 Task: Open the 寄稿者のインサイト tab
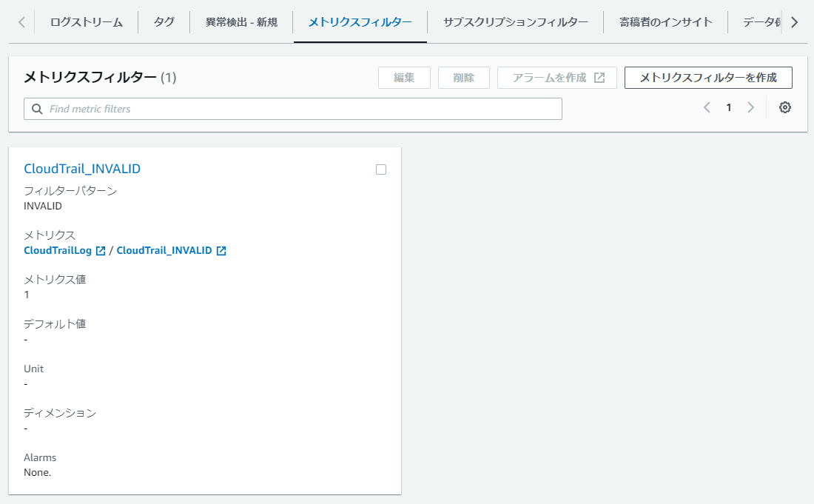point(665,22)
